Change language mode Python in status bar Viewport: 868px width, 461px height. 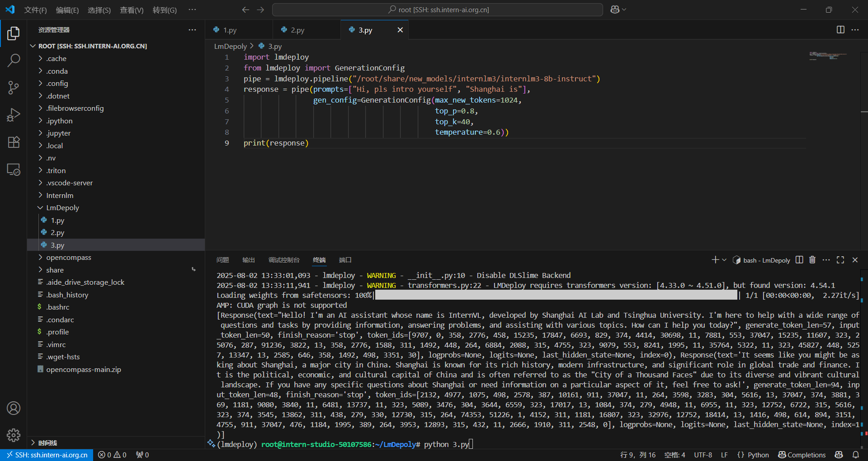[758, 455]
